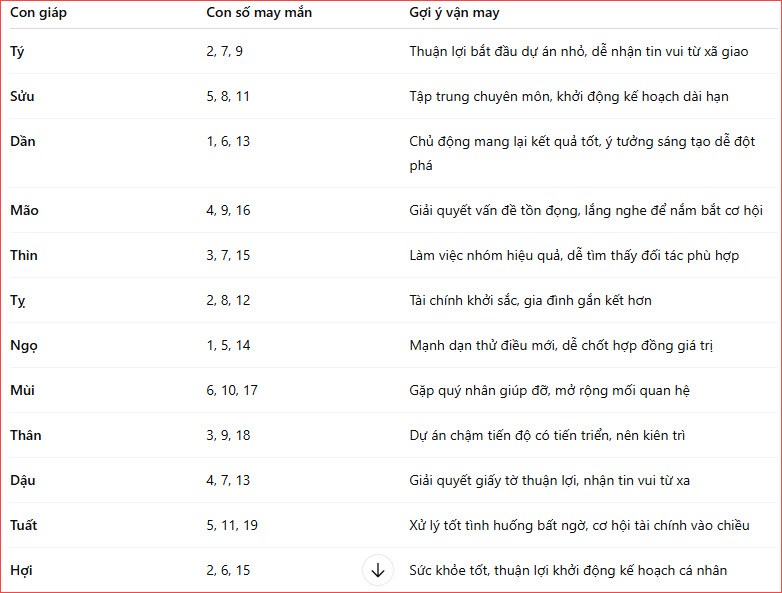Viewport: 782px width, 593px height.
Task: Click lucky numbers '1, 5, 14'
Action: coord(228,345)
